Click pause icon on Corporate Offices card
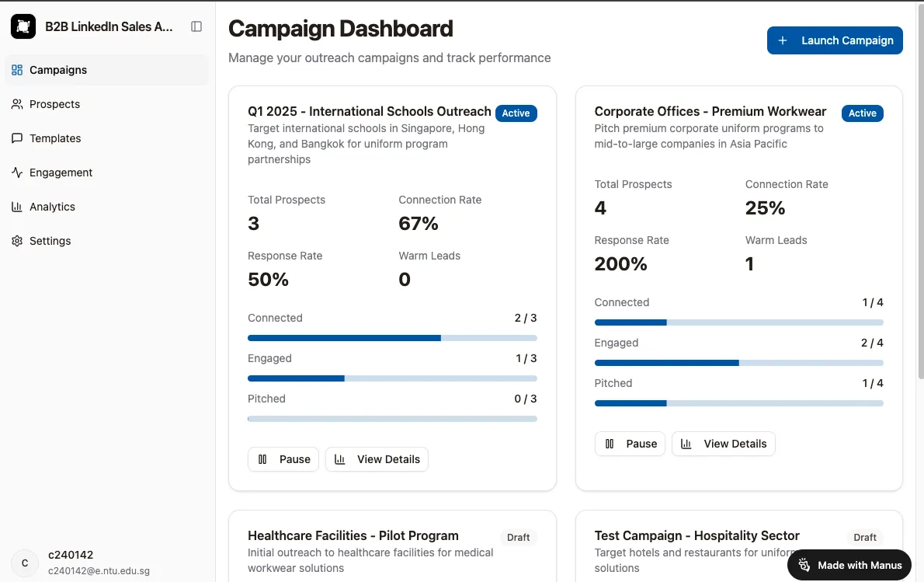This screenshot has height=582, width=924. 610,444
